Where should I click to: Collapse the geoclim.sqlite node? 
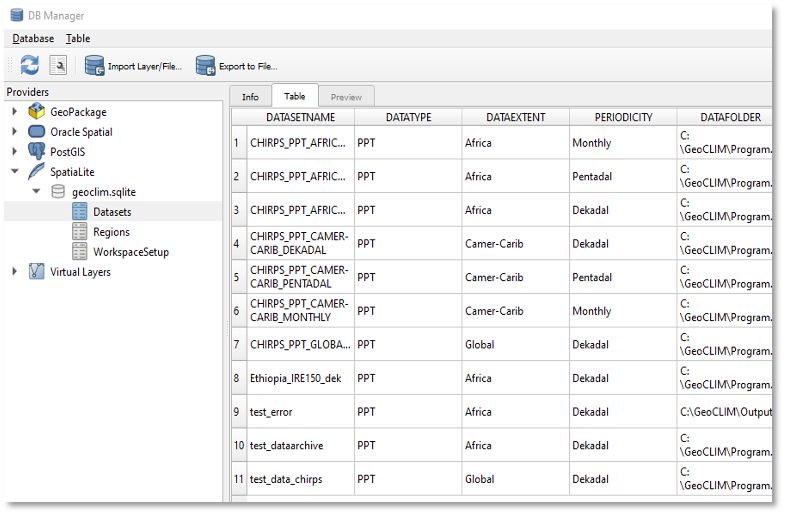click(x=36, y=192)
